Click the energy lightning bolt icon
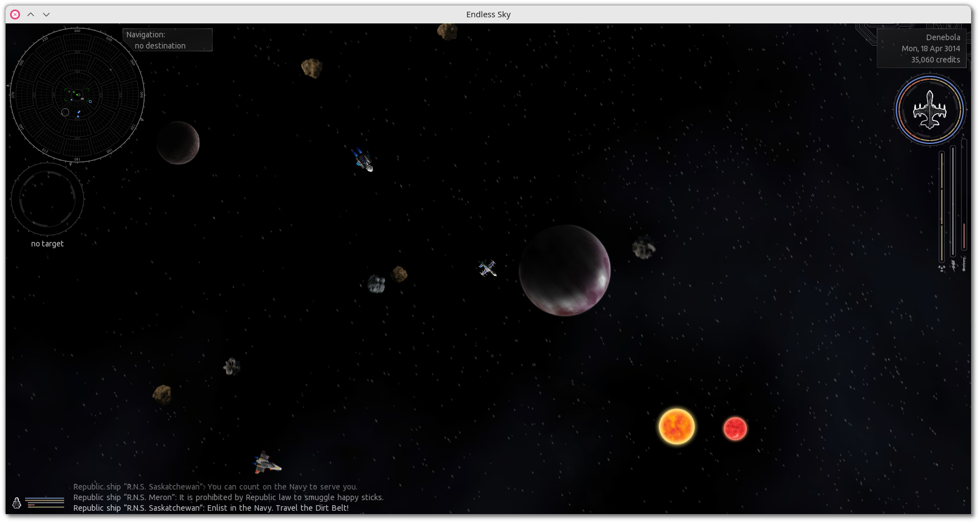980x523 pixels. point(953,265)
